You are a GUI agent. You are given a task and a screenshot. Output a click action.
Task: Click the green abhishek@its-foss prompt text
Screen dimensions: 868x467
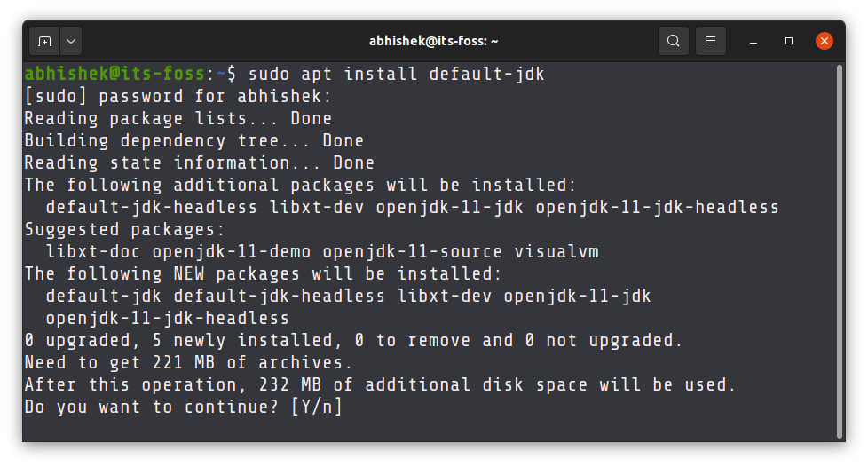point(114,74)
